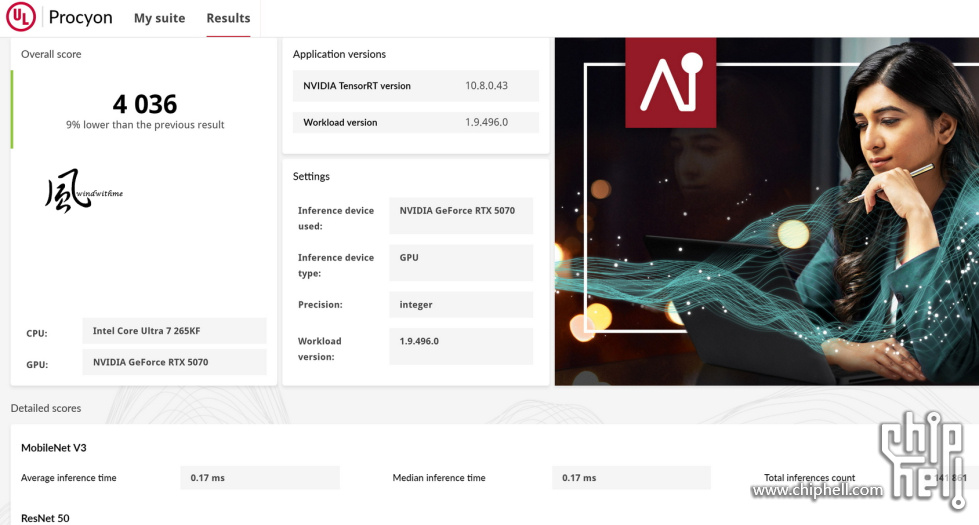This screenshot has height=525, width=979.
Task: Click '9% lower than the previous result'
Action: (145, 125)
